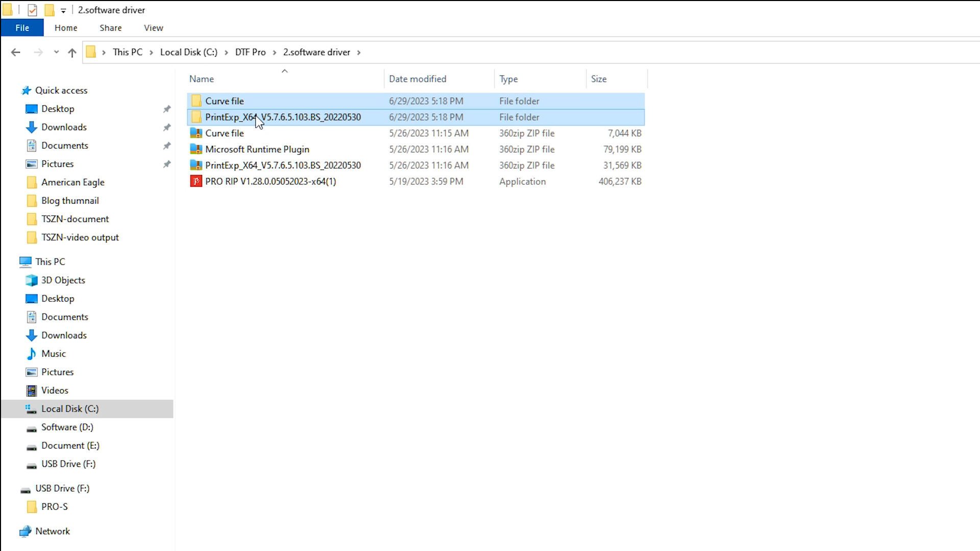This screenshot has height=551, width=980.
Task: Click the Music note icon
Action: point(32,354)
